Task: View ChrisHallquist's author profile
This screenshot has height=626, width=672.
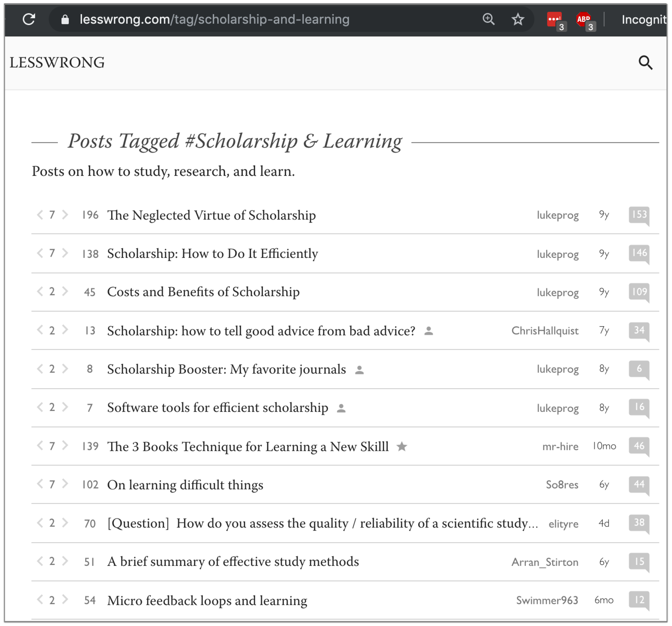Action: click(545, 331)
